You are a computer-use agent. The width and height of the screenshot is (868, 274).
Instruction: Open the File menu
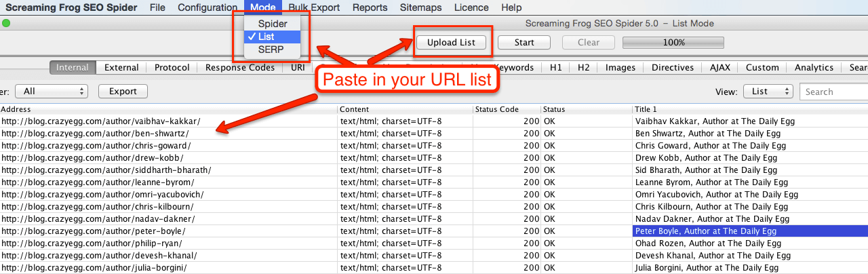click(x=157, y=7)
